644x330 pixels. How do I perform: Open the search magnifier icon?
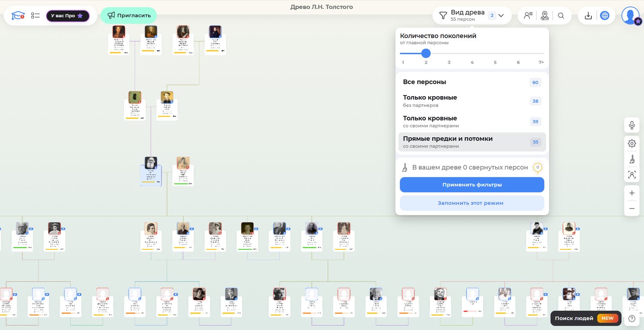point(561,16)
